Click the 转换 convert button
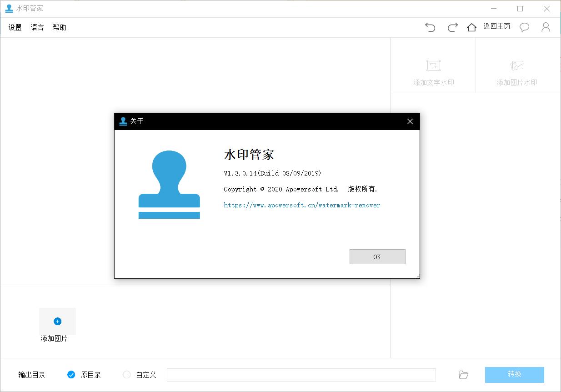This screenshot has height=392, width=561. tap(514, 375)
